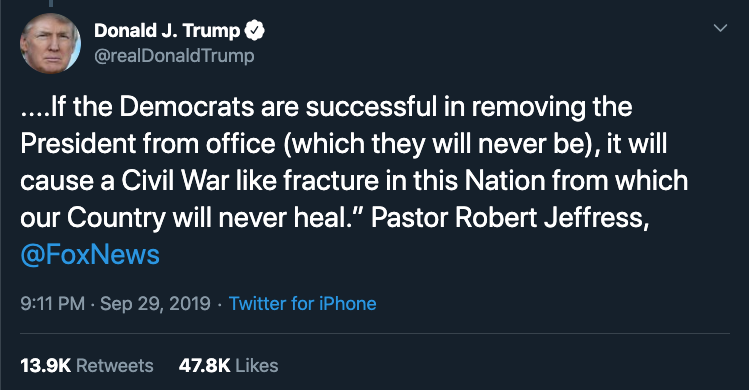Click the Twitter for iPhone source link
749x390 pixels.
point(302,303)
